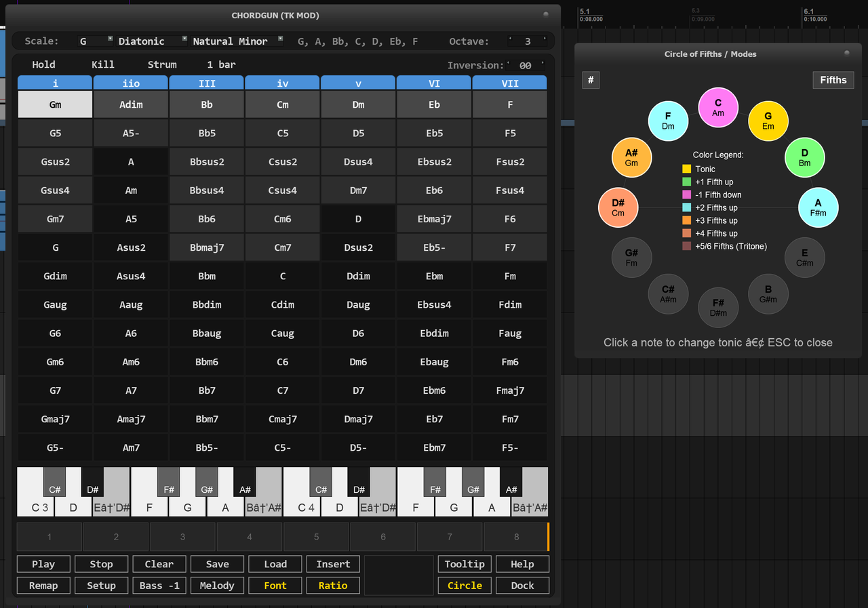Open the Natural Minor mode dropdown

(x=237, y=41)
